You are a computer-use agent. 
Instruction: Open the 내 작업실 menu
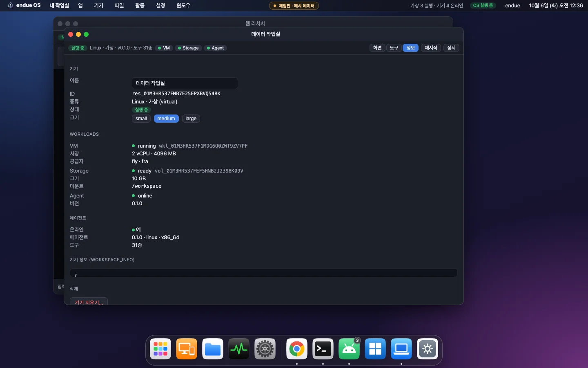pos(59,5)
